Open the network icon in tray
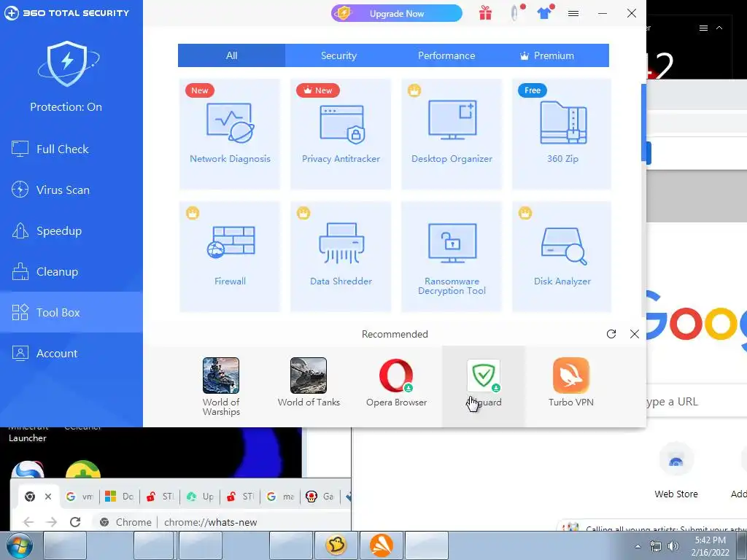This screenshot has width=747, height=560. click(x=656, y=546)
